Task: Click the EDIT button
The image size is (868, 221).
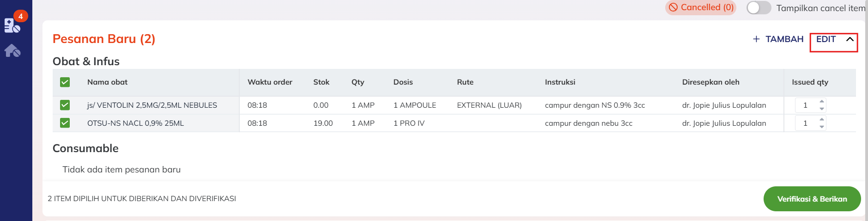Action: 826,39
